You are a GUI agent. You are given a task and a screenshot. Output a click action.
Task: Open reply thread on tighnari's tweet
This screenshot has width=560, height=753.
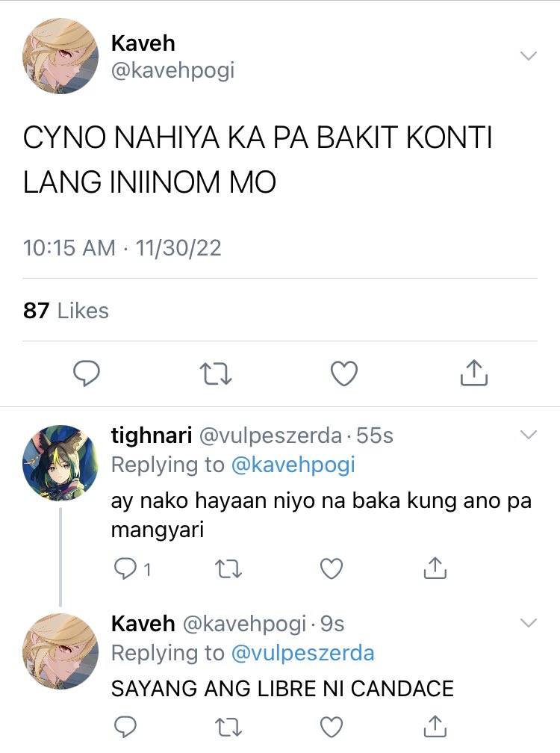132,569
